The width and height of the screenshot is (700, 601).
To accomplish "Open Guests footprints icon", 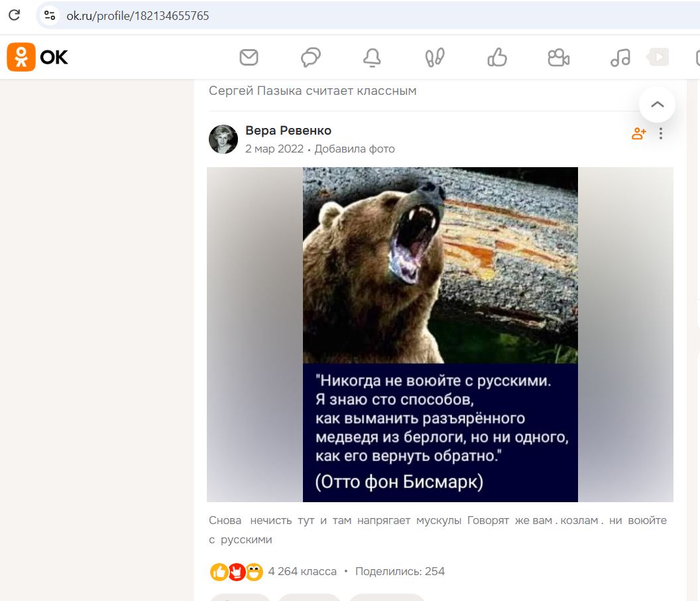I will (434, 57).
